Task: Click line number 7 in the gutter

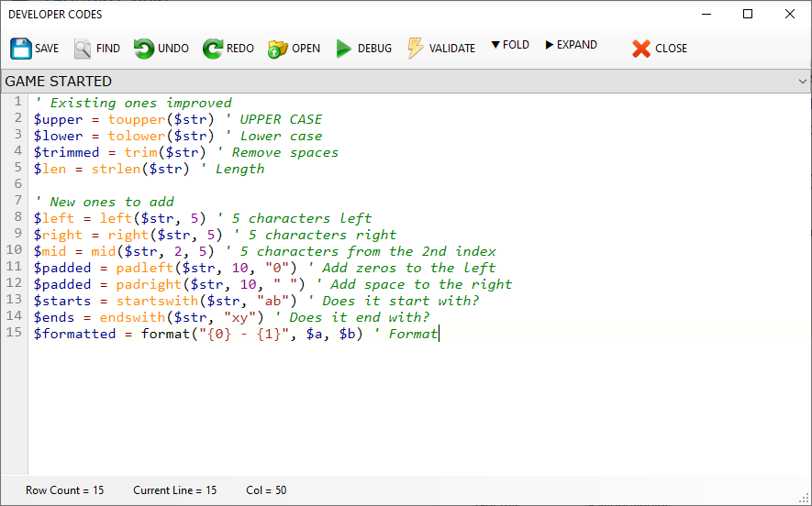Action: pos(17,202)
